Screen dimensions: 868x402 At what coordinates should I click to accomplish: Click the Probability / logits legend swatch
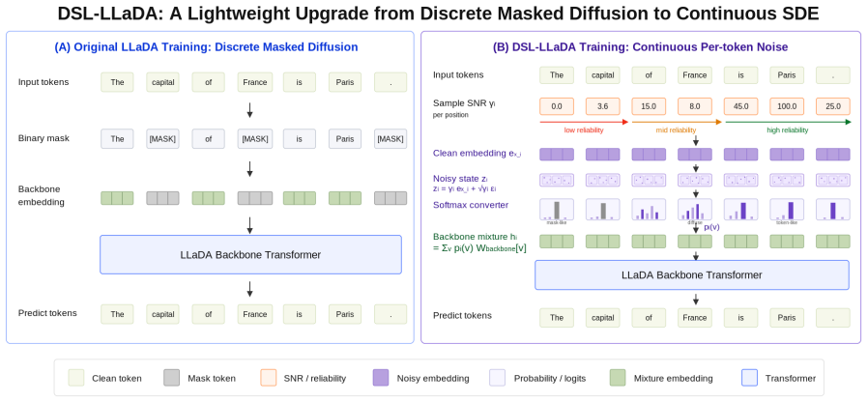(x=498, y=378)
